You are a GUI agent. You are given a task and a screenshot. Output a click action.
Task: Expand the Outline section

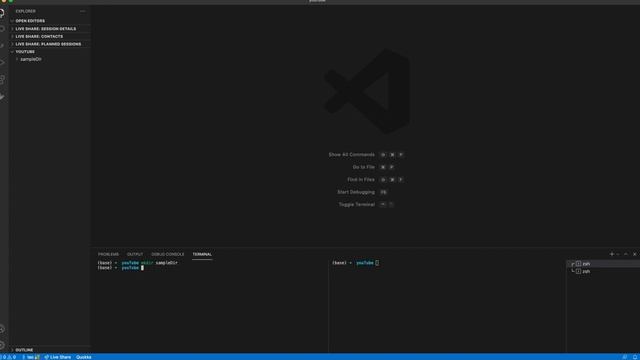50,350
